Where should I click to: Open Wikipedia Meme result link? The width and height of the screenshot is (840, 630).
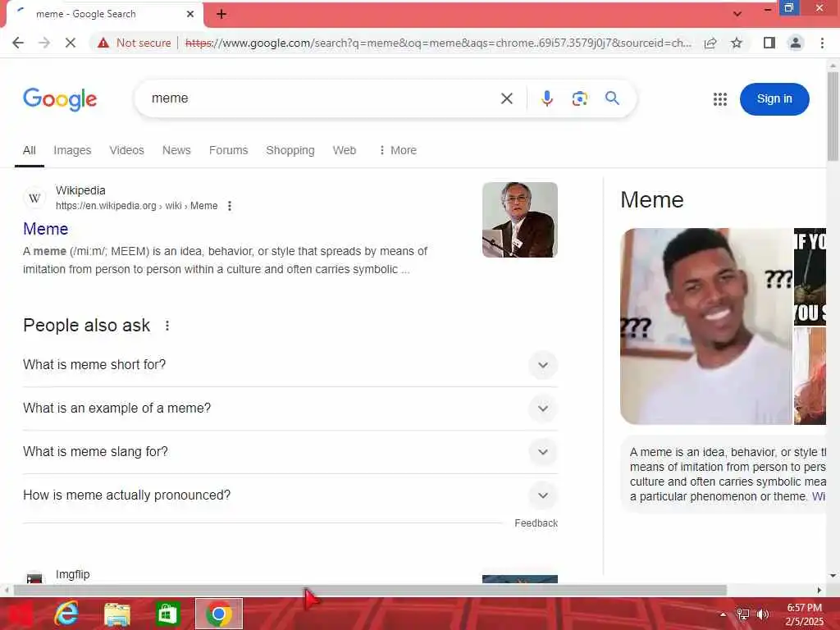46,230
